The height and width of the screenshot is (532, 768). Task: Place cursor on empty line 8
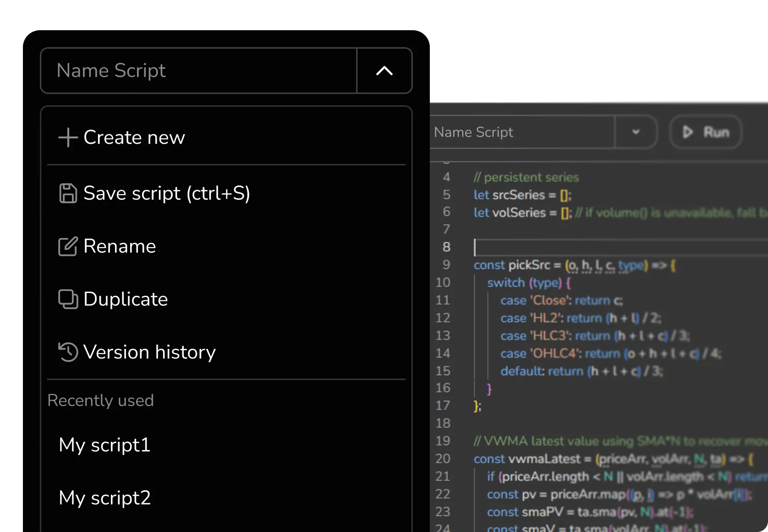596,247
